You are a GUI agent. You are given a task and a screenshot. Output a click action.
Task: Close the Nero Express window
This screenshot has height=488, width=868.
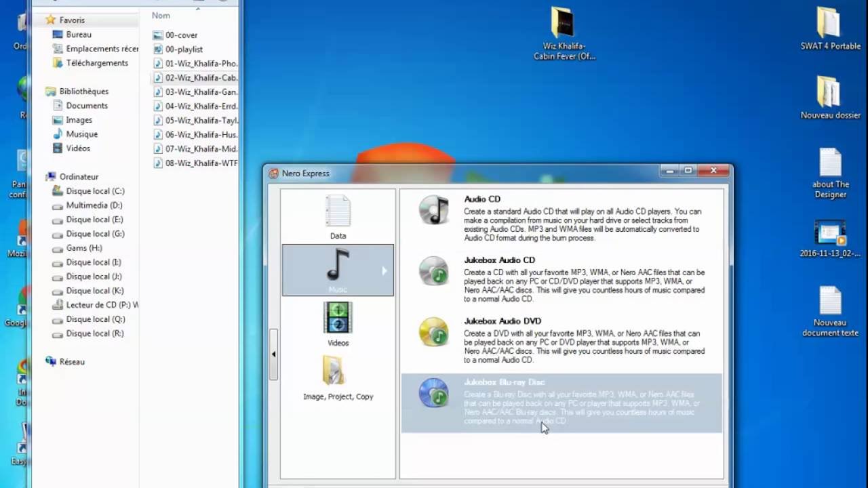tap(713, 171)
